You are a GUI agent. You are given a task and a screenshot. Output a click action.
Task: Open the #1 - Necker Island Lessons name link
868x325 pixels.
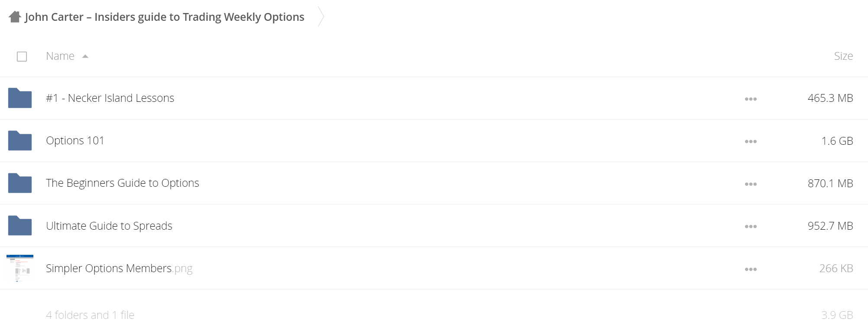tap(110, 98)
